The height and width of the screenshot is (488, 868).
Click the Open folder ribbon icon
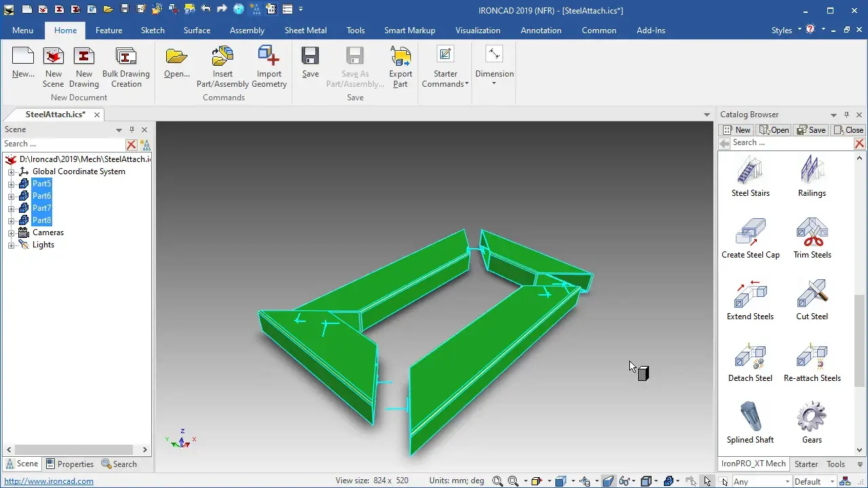coord(177,62)
